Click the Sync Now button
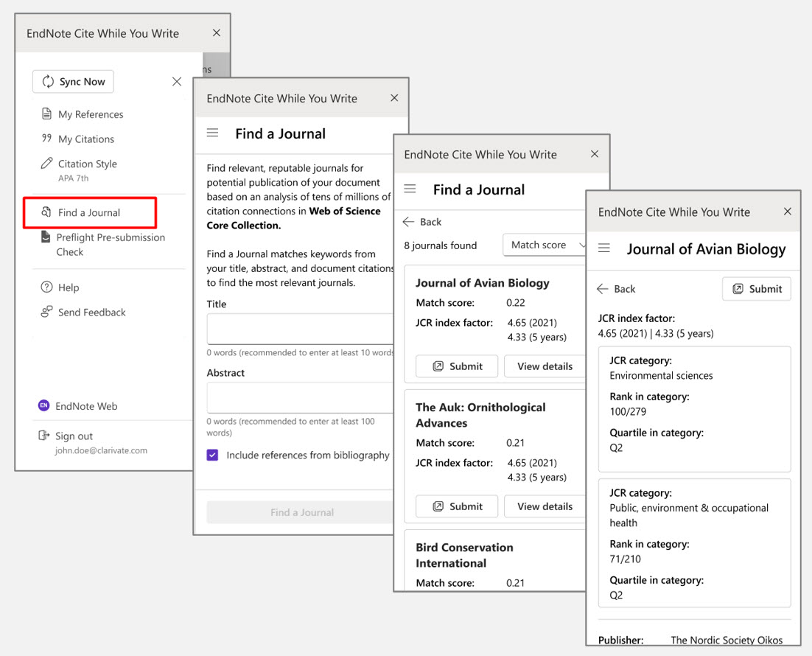Image resolution: width=812 pixels, height=656 pixels. (73, 82)
